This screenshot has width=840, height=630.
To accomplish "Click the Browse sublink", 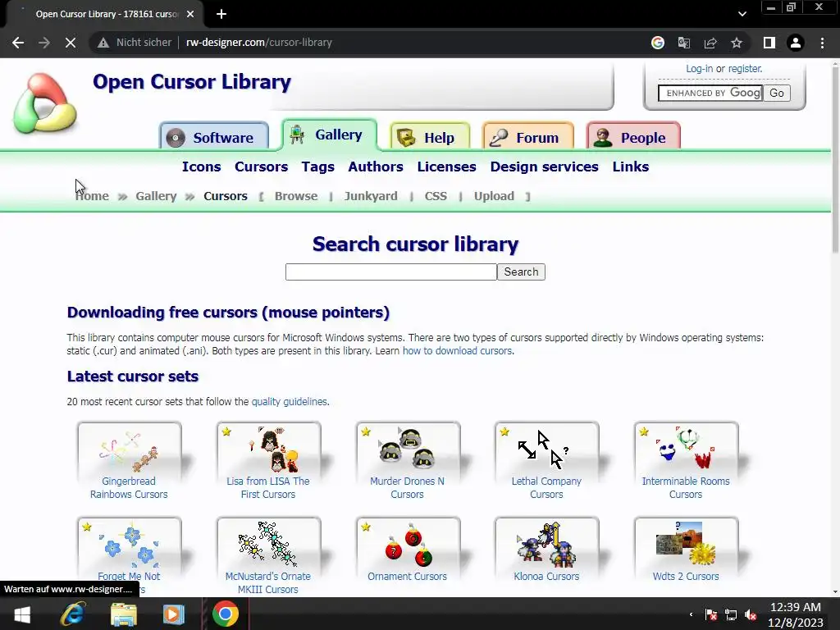I will click(296, 196).
